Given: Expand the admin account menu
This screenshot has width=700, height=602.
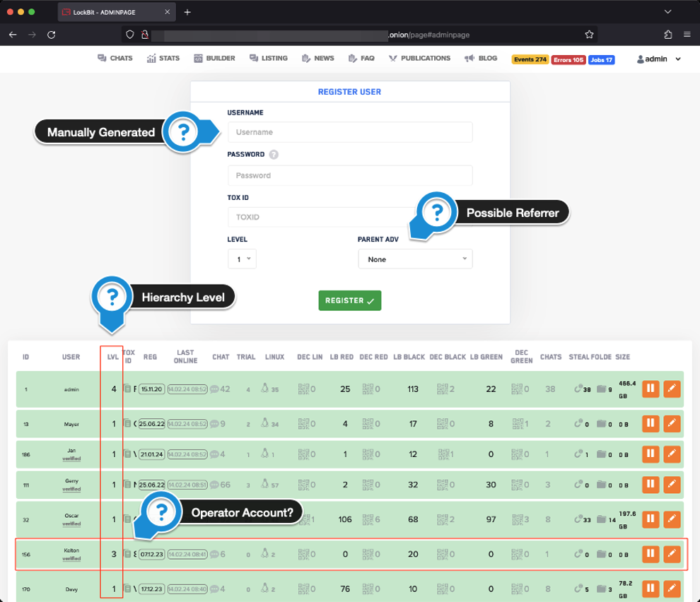Looking at the screenshot, I should (x=659, y=59).
